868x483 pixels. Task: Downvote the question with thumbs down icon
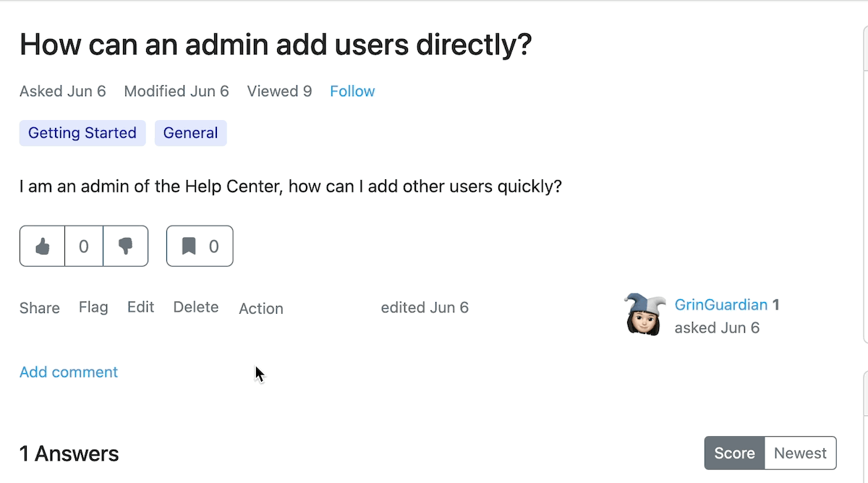pyautogui.click(x=126, y=246)
